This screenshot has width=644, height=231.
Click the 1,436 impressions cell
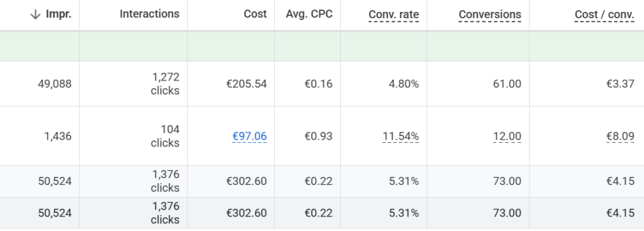pyautogui.click(x=58, y=136)
